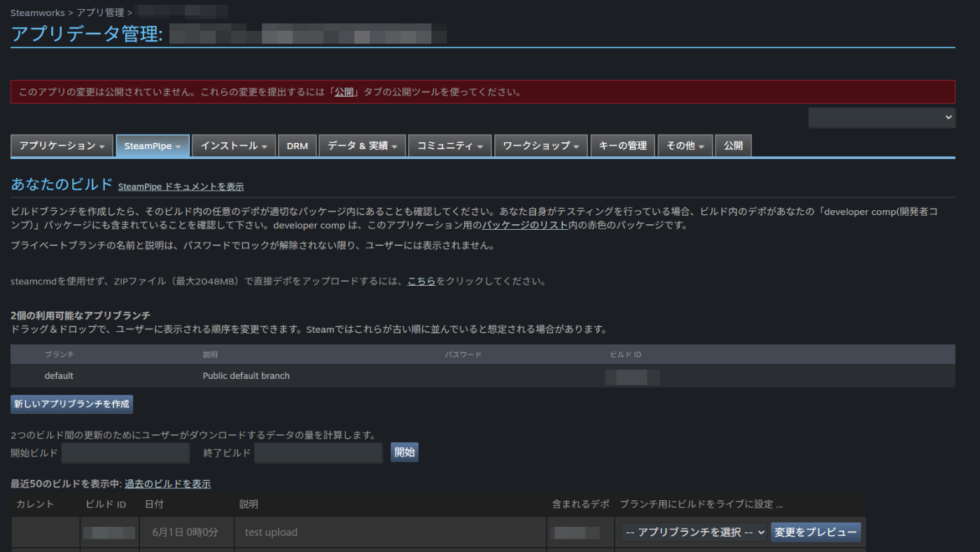980x552 pixels.
Task: Open the コミュニティ tab menu
Action: tap(450, 146)
